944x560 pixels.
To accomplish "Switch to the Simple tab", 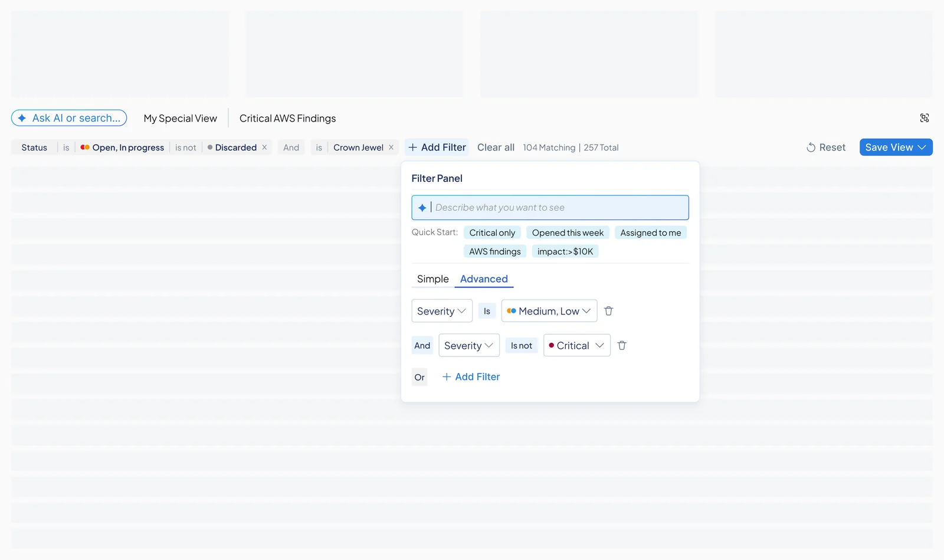I will pyautogui.click(x=433, y=279).
